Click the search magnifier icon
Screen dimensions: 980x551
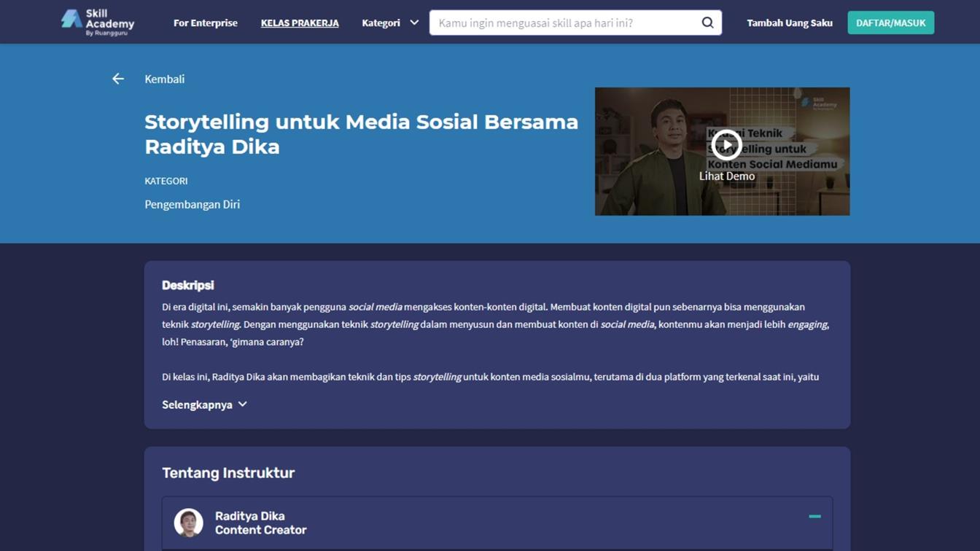point(707,23)
